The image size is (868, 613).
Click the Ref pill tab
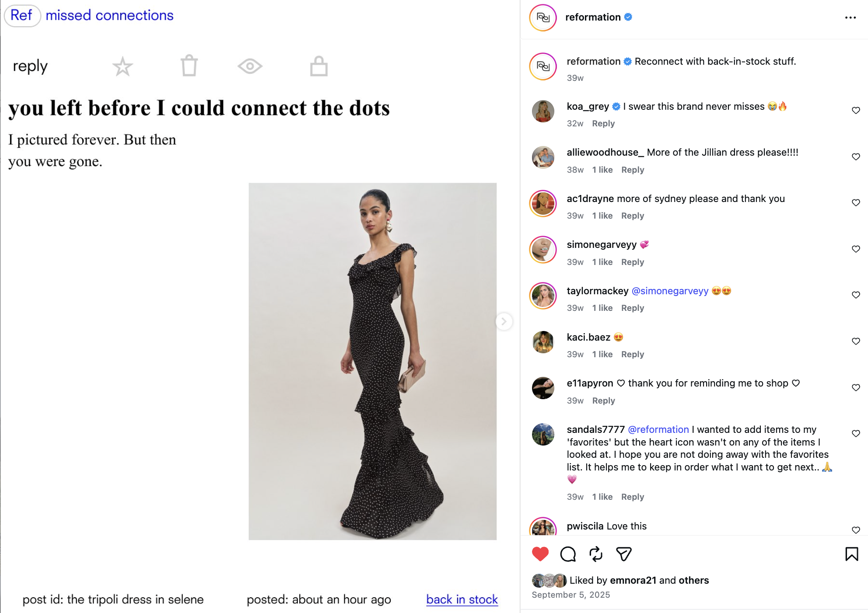click(22, 15)
